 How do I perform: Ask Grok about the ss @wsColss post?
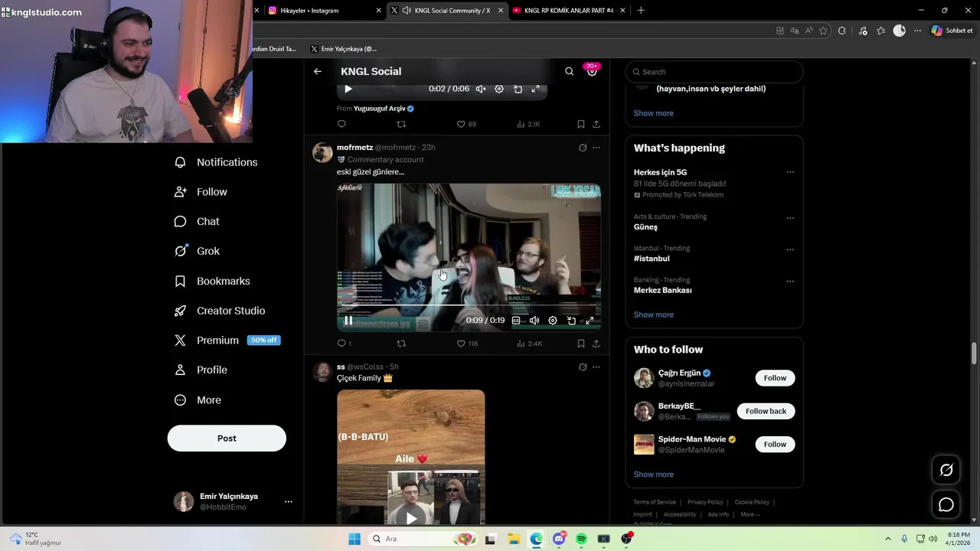coord(583,367)
